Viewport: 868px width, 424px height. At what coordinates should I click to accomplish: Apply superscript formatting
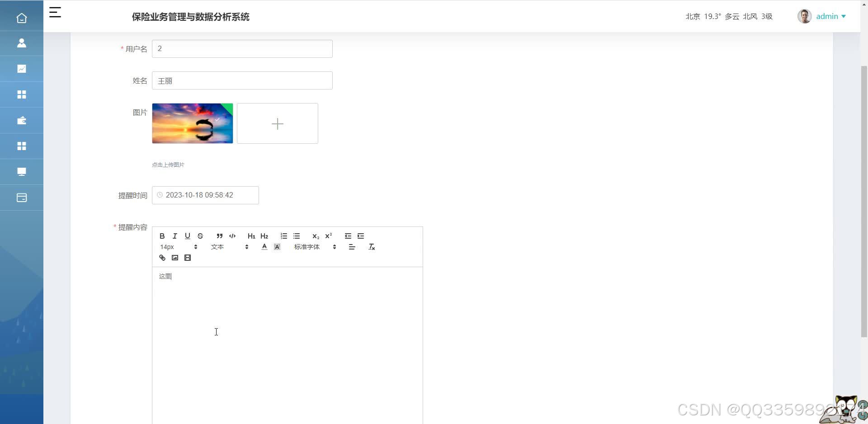(x=329, y=236)
